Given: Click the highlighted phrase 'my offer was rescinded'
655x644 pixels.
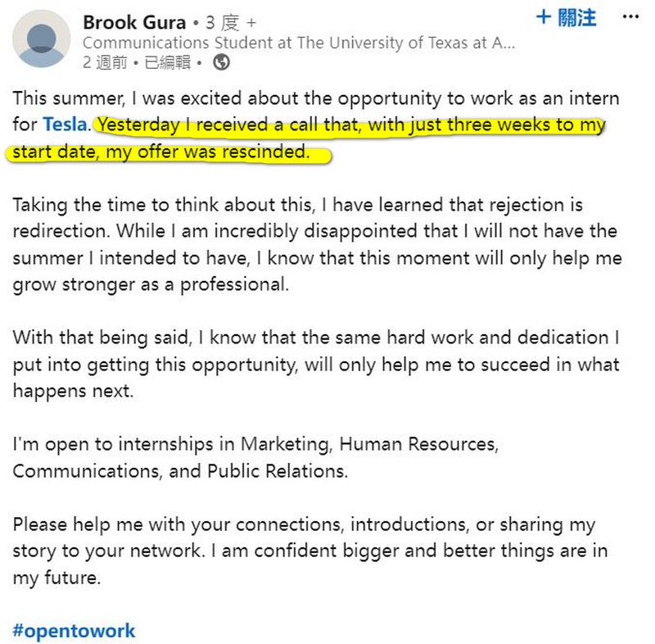Looking at the screenshot, I should click(x=208, y=152).
